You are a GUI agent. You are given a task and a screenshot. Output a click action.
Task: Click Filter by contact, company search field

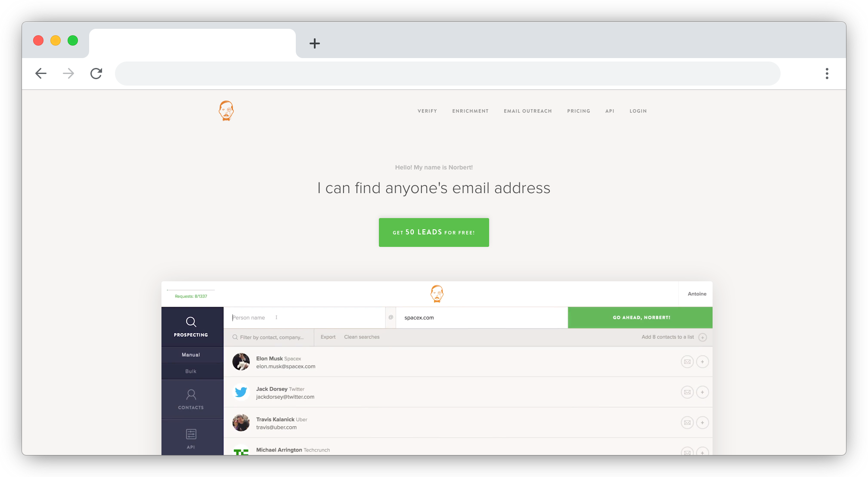pos(269,337)
